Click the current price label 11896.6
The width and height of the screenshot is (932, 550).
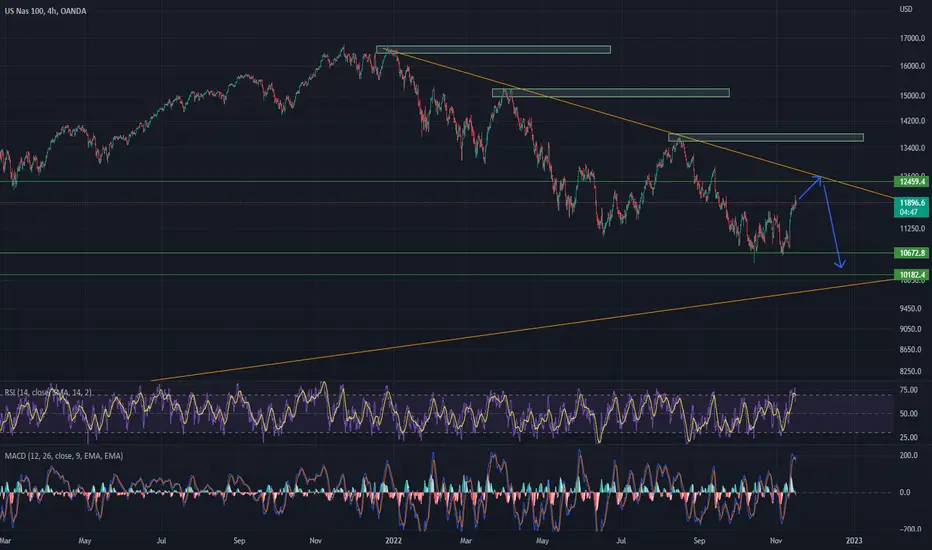911,203
